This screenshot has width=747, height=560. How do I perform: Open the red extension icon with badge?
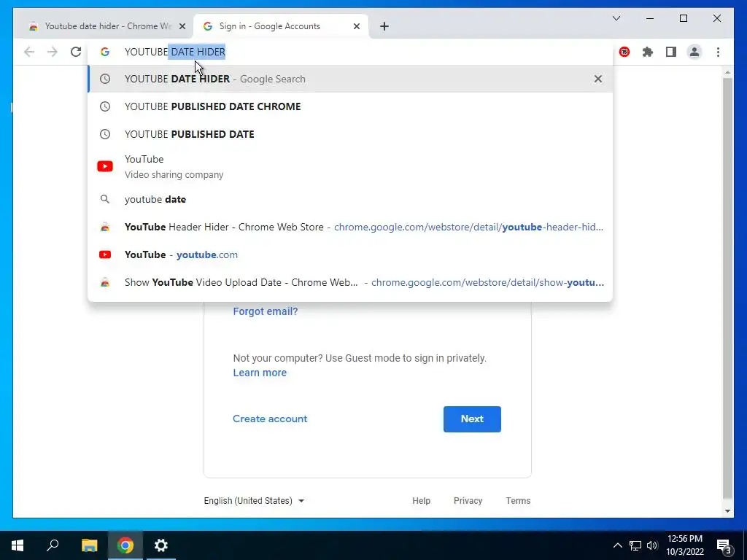pyautogui.click(x=624, y=52)
